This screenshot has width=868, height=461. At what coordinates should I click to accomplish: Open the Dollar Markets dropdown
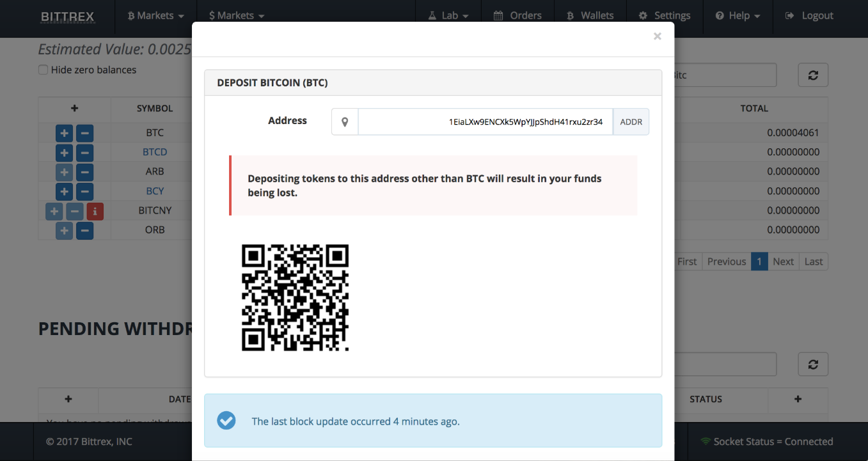(237, 15)
